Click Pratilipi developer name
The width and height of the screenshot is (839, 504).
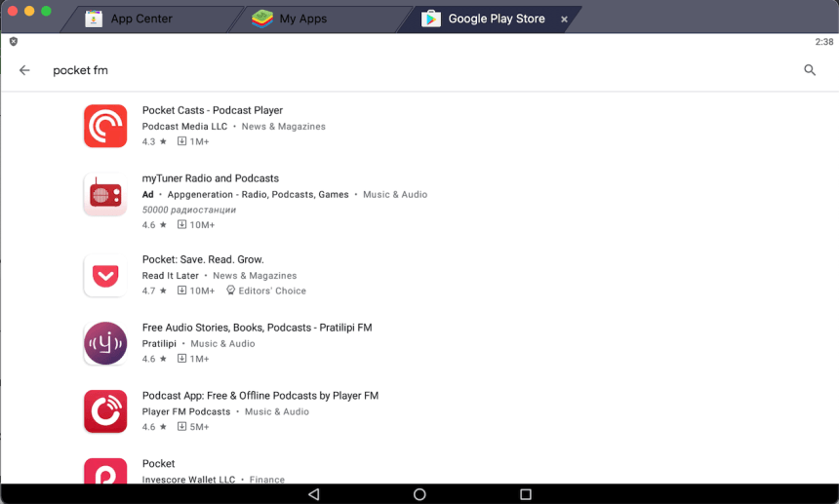159,344
